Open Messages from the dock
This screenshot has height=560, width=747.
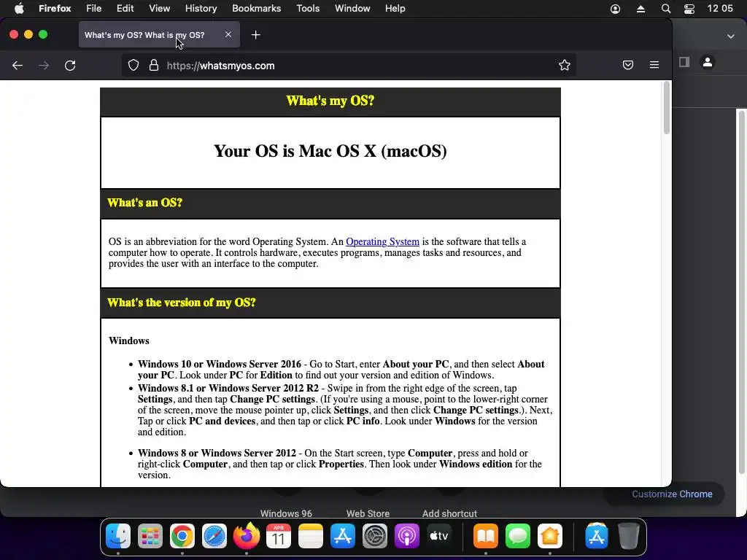tap(518, 536)
